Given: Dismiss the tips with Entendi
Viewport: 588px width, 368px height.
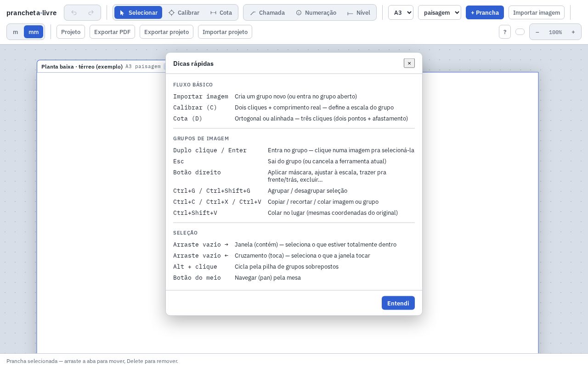Looking at the screenshot, I should [398, 303].
